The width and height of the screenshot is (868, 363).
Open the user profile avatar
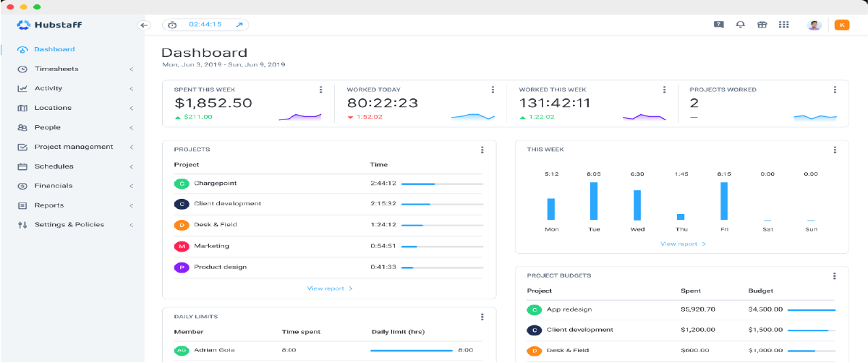tap(814, 25)
